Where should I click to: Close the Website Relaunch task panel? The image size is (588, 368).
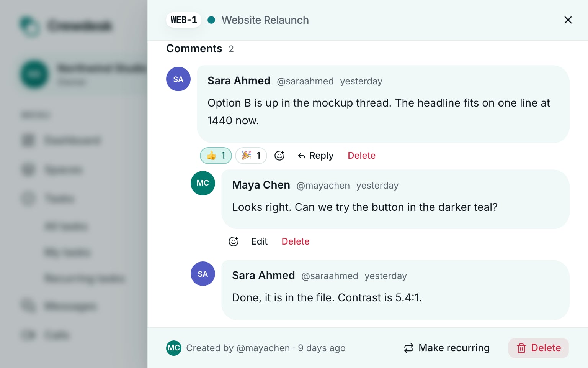[568, 20]
